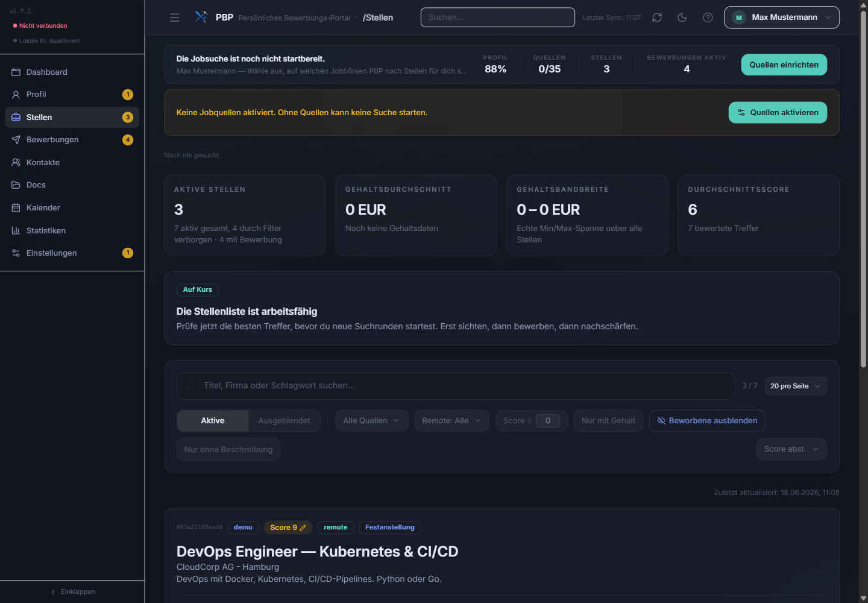Click the Titel, Firma oder Schlagwort search box
868x603 pixels.
(x=456, y=386)
